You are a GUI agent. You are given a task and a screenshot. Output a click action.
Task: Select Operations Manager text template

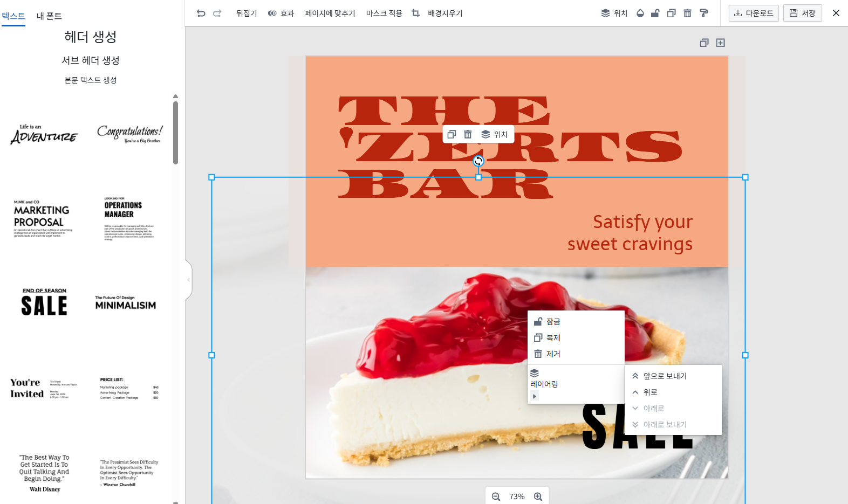[129, 218]
